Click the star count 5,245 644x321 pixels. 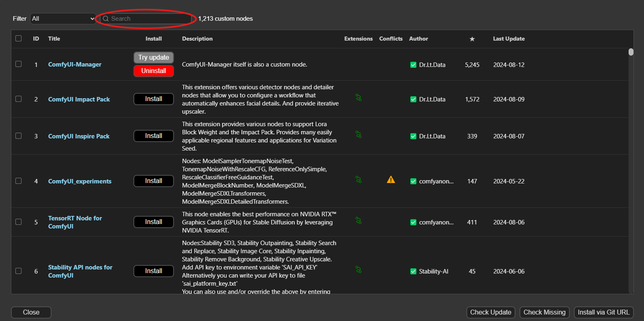[x=472, y=65]
